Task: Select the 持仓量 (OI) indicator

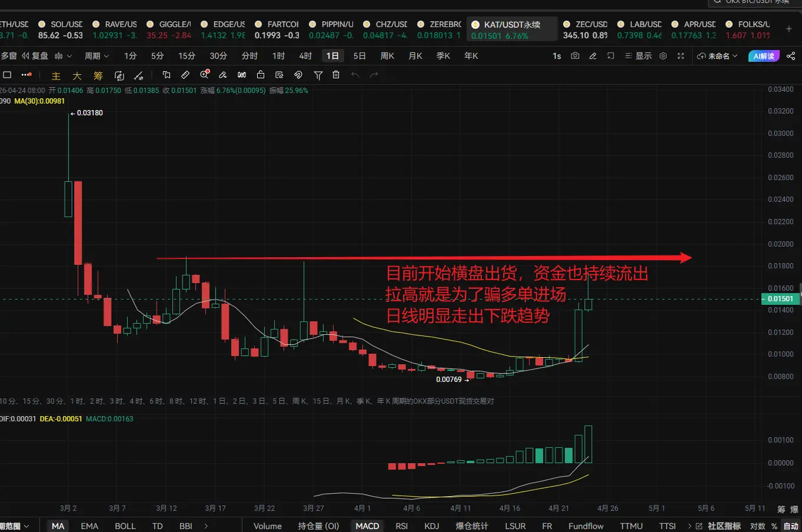Action: tap(318, 526)
